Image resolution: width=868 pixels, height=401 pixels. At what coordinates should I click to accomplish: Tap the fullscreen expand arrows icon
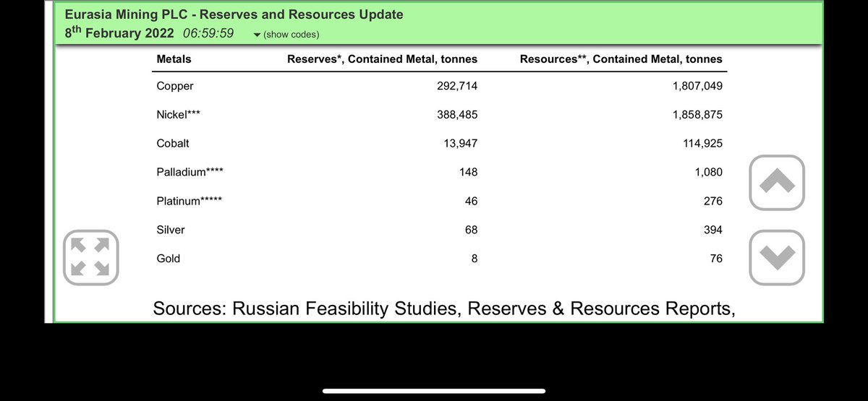(x=90, y=258)
